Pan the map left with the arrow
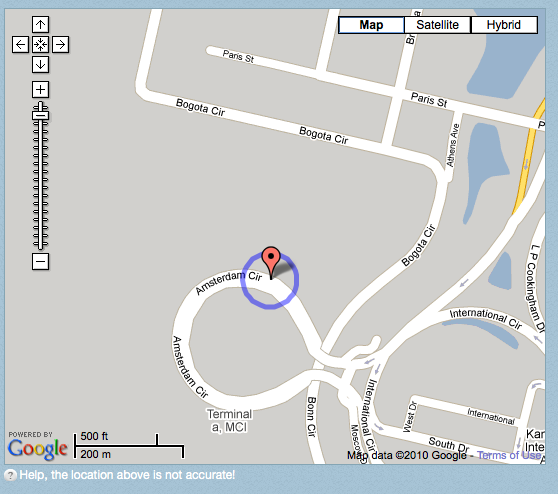The image size is (558, 494). click(20, 44)
